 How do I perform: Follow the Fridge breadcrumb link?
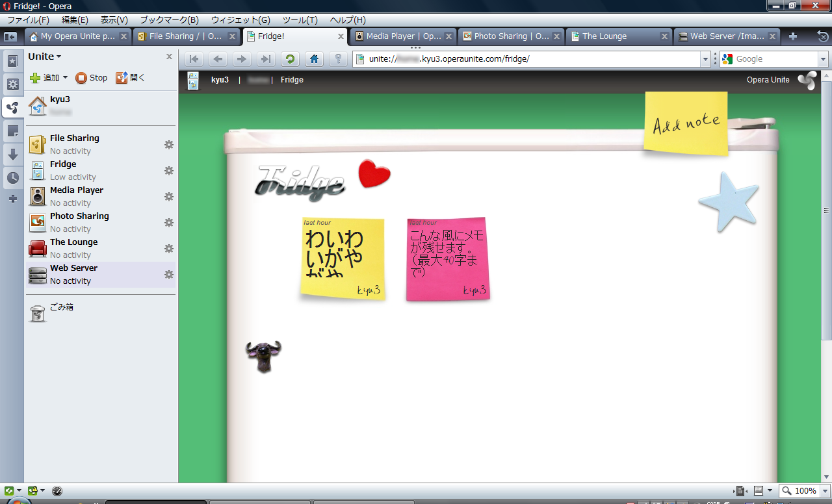(x=292, y=80)
